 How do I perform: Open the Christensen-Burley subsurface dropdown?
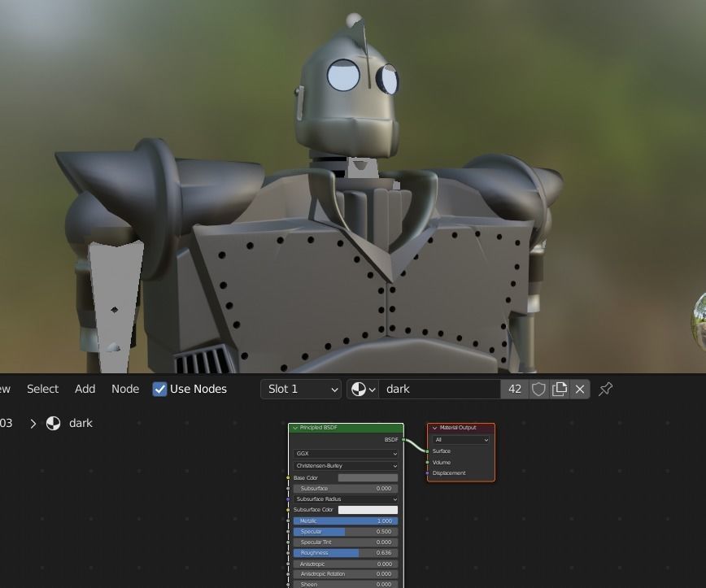[x=346, y=465]
